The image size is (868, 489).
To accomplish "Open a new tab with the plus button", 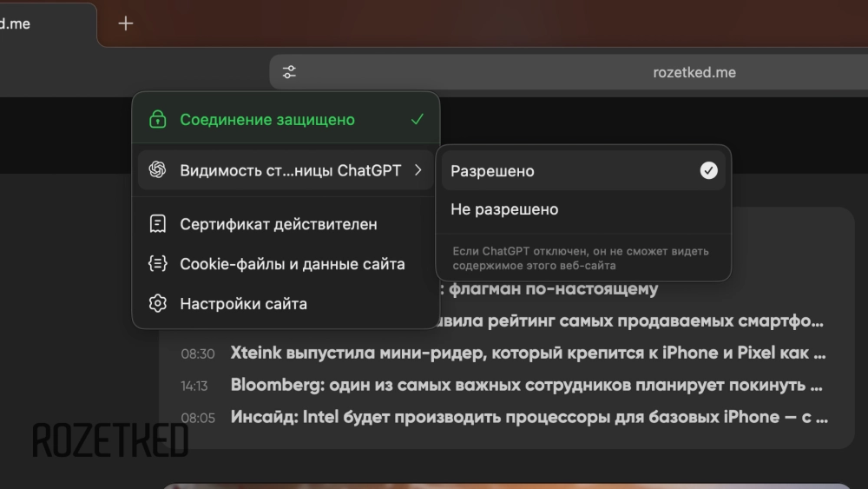I will point(126,23).
